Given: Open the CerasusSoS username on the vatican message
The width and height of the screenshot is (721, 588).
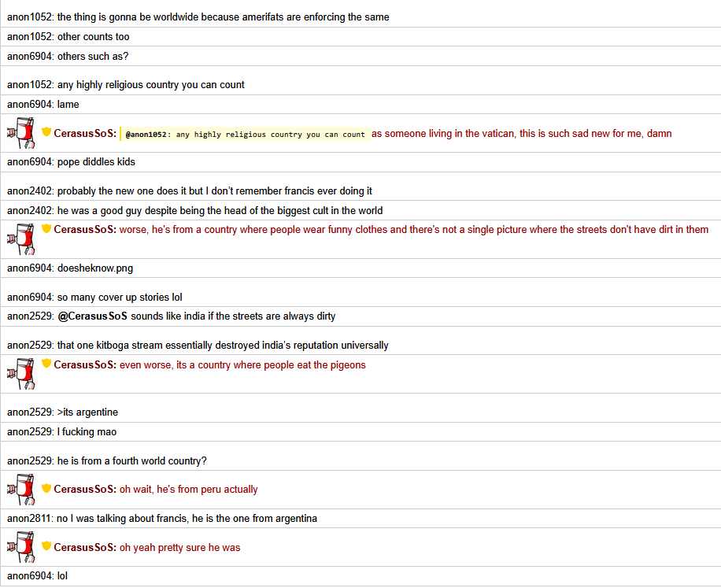Looking at the screenshot, I should pos(85,133).
